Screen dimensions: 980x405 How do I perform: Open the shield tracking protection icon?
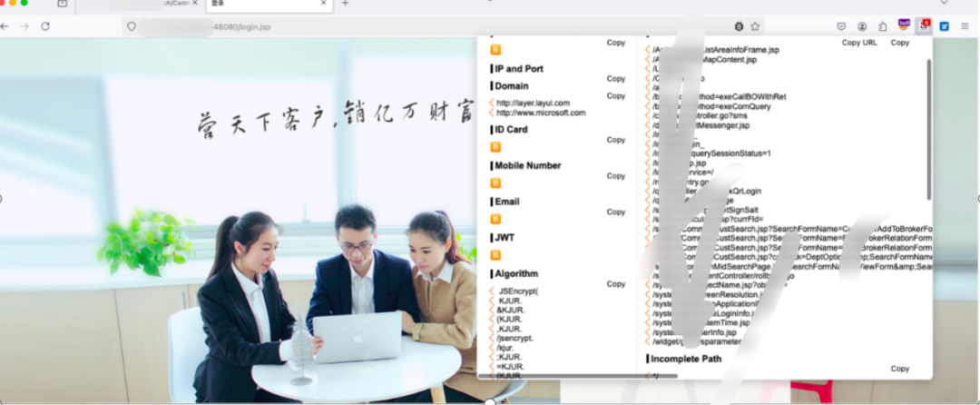pos(132,27)
